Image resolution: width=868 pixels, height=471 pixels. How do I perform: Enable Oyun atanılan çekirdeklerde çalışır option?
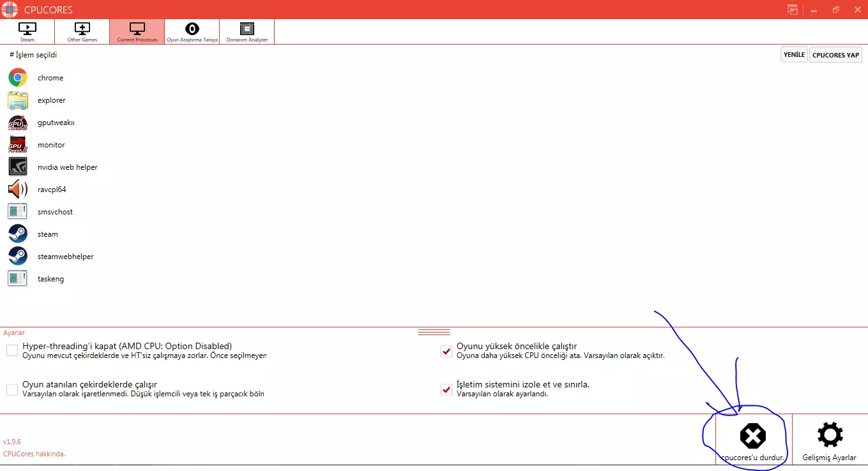click(x=12, y=389)
